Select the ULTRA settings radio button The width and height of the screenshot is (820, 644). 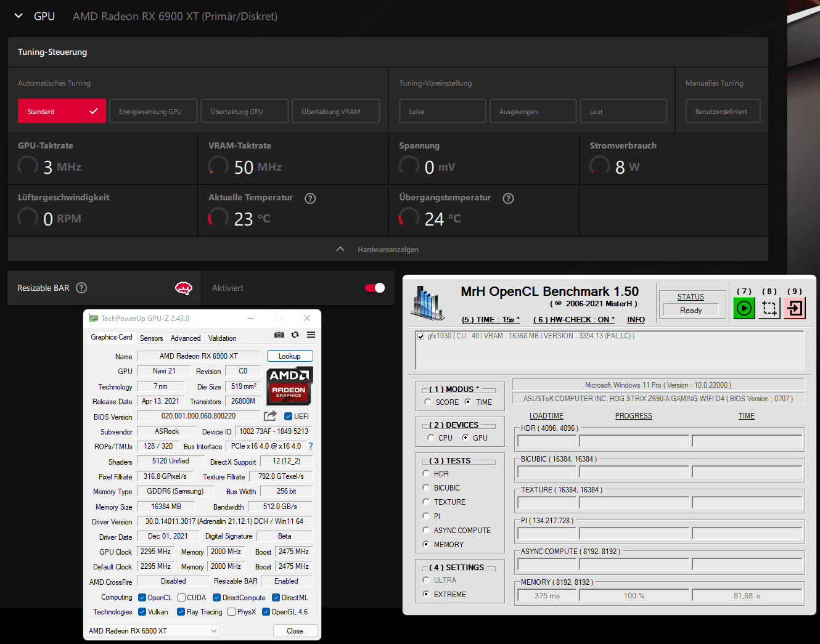point(426,580)
